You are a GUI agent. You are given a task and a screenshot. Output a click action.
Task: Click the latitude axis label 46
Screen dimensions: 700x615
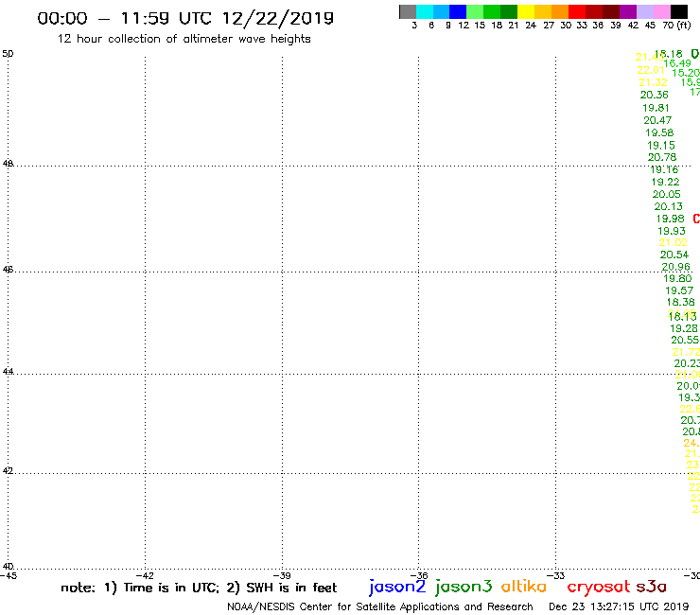coord(8,270)
